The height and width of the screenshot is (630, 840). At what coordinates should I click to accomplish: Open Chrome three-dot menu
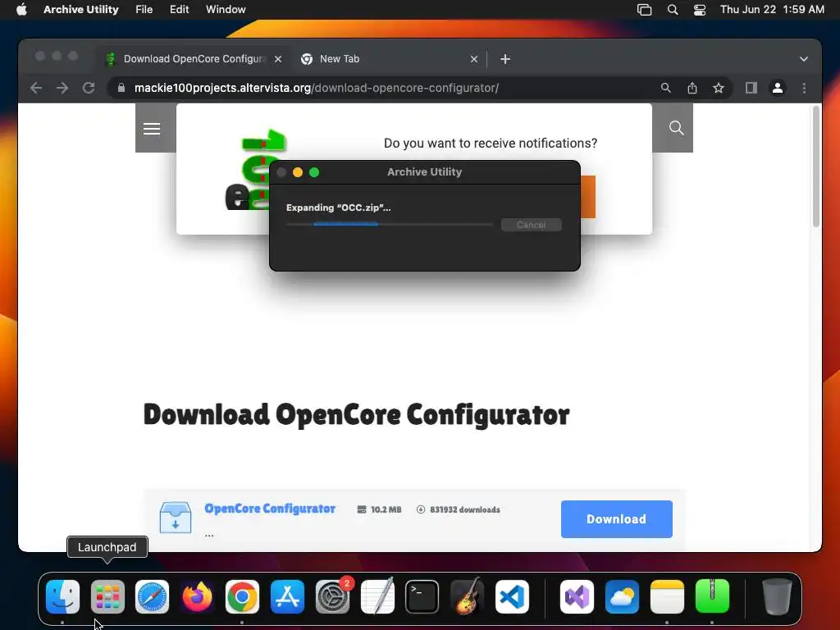click(804, 88)
